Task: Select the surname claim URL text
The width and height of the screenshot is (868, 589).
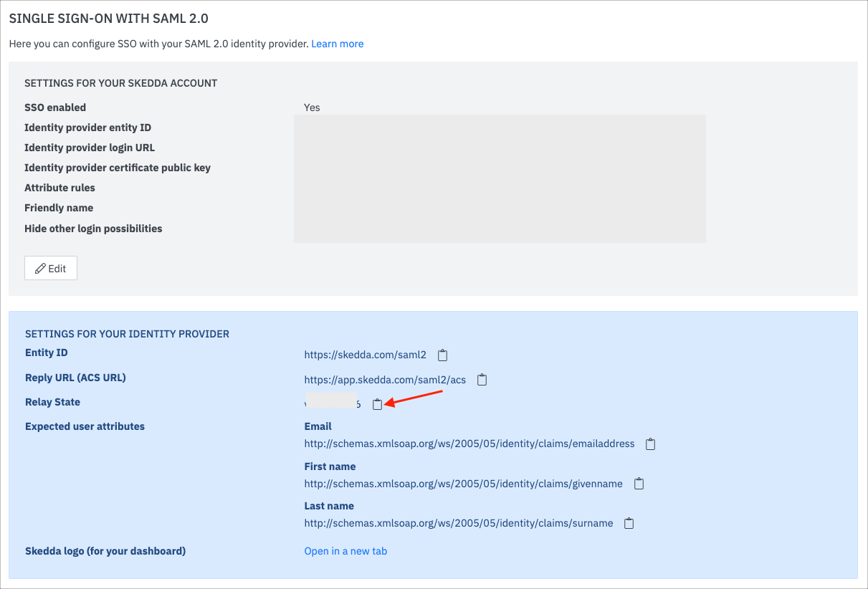Action: (458, 523)
